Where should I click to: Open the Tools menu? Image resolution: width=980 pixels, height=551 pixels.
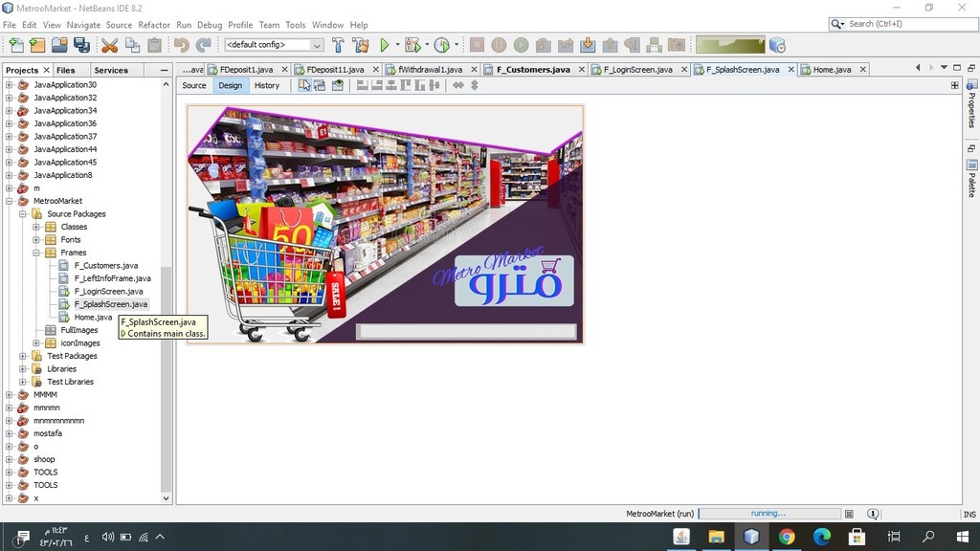(x=295, y=25)
